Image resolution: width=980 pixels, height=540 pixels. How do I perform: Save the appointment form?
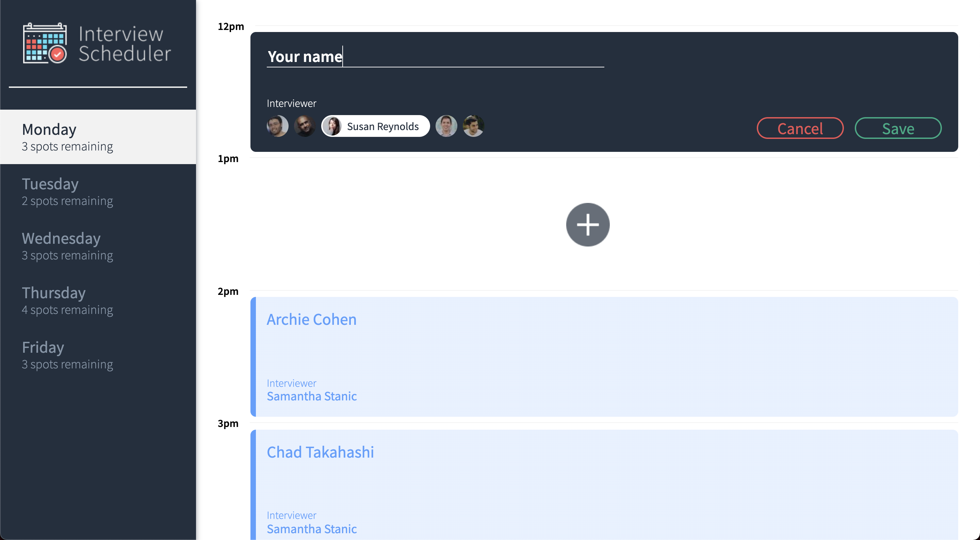pos(898,128)
